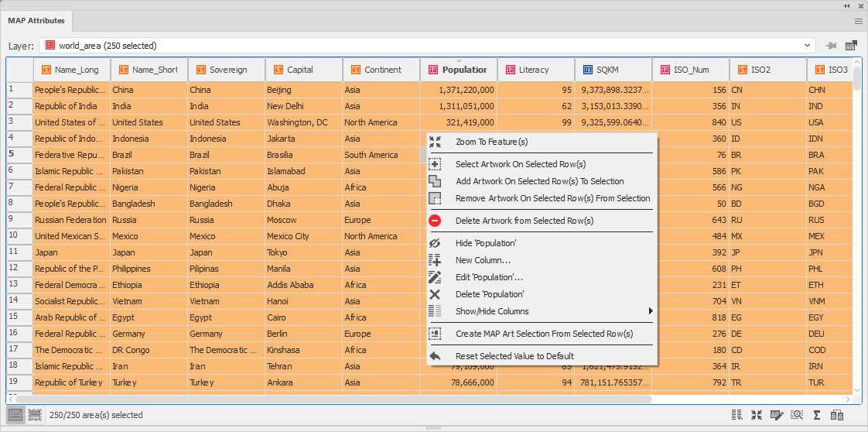Select row number 12 header
The width and height of the screenshot is (868, 432).
tap(20, 269)
